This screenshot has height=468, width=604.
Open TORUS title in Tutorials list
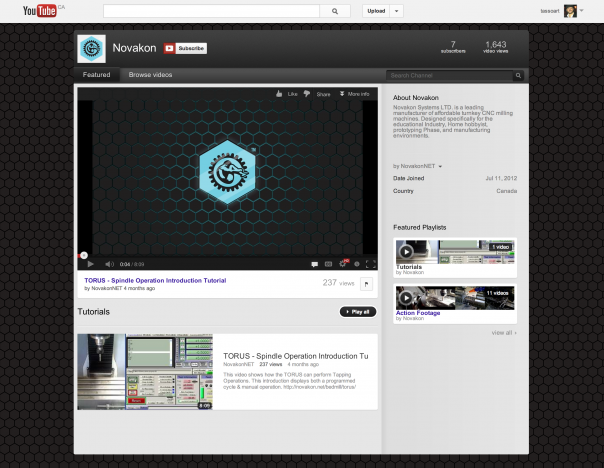(295, 356)
